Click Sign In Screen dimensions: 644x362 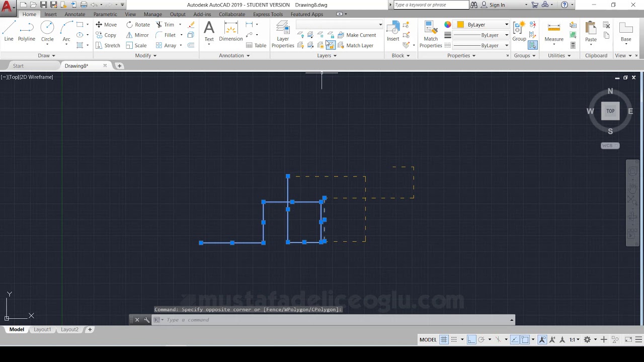(x=497, y=5)
